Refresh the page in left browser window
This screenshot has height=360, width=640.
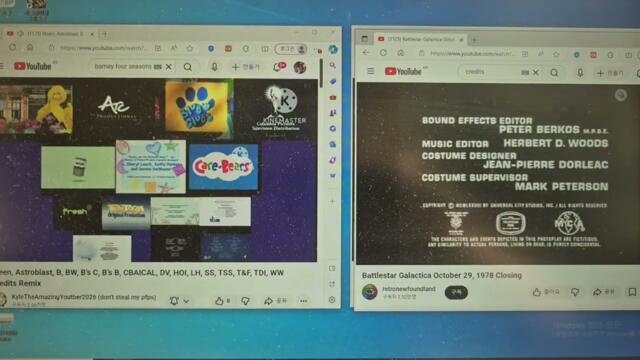pos(13,47)
